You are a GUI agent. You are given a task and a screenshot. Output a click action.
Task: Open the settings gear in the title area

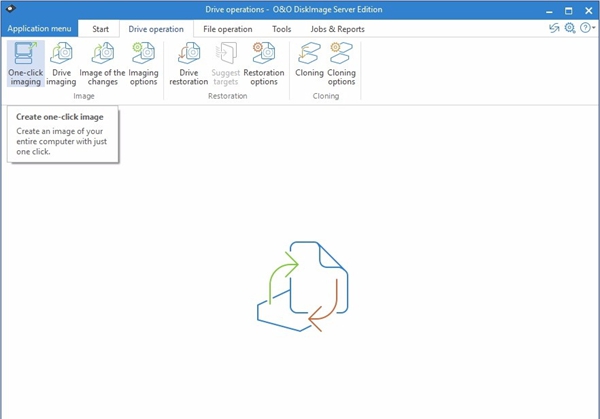pos(570,28)
